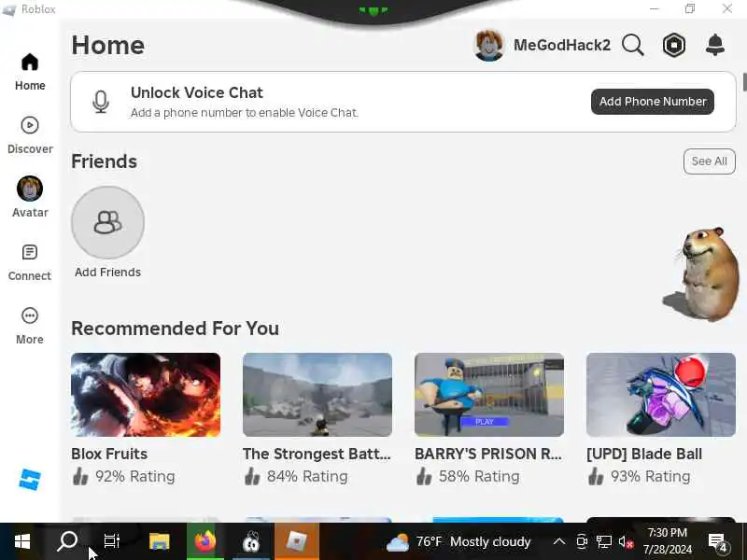
Task: Click the cartoon eyes taskbar app icon
Action: tap(250, 541)
